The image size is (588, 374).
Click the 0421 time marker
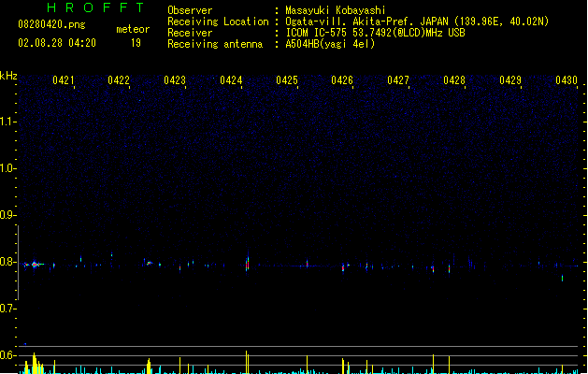[63, 80]
